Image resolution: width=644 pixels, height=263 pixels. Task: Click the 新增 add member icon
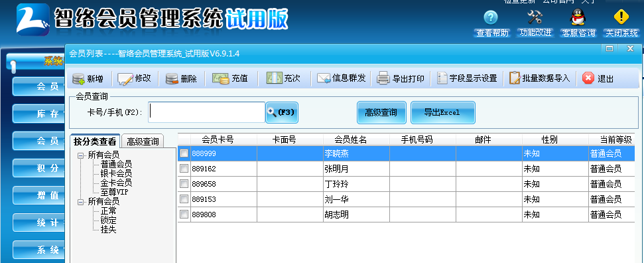78,78
